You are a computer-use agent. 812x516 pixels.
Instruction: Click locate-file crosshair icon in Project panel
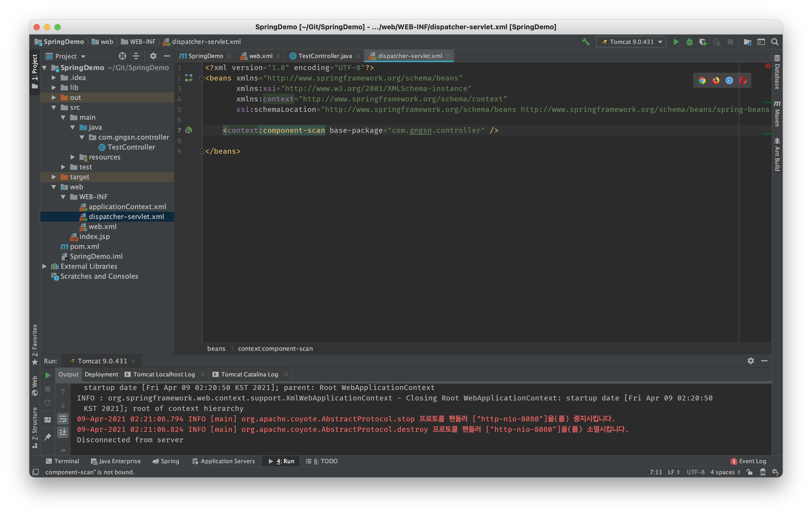click(122, 56)
